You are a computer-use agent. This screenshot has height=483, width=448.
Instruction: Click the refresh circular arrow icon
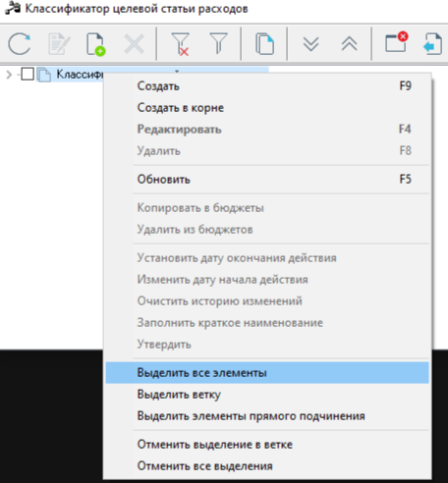20,44
